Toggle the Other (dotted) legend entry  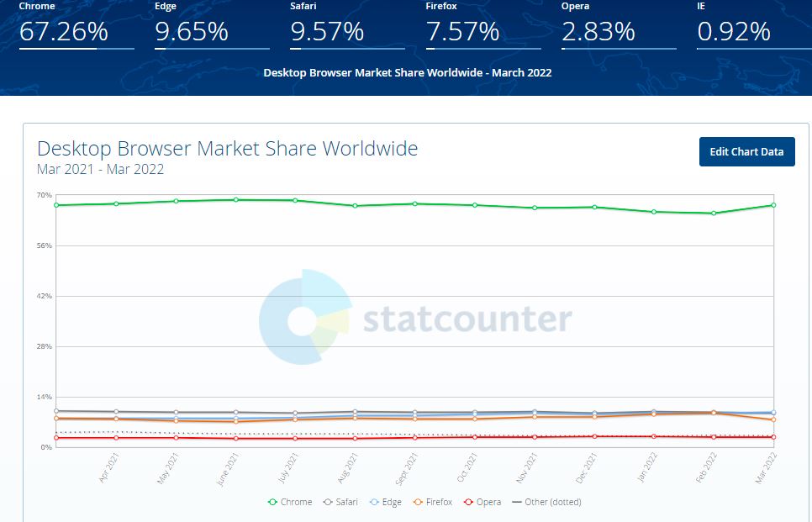546,502
